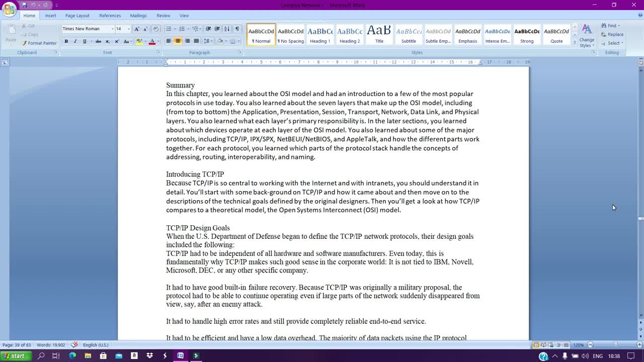Click word count in status bar
The width and height of the screenshot is (644, 362).
[51, 345]
